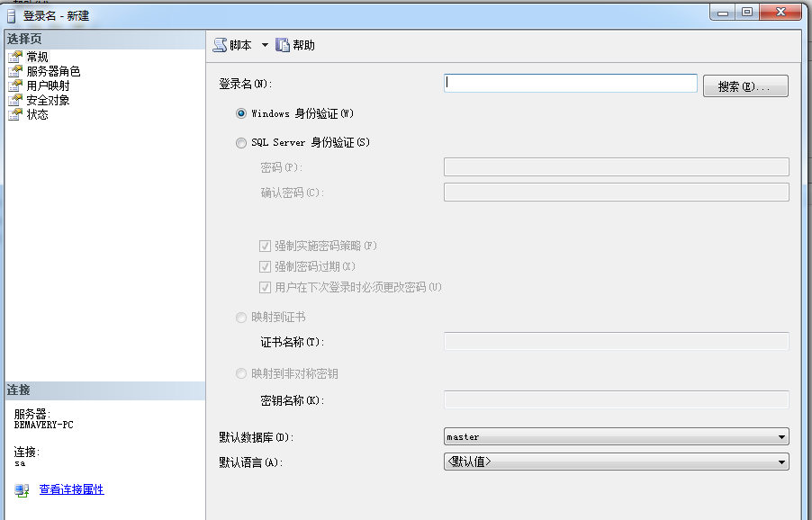Toggle 强制实施密码策略 checkbox
Image resolution: width=812 pixels, height=520 pixels.
click(x=265, y=246)
